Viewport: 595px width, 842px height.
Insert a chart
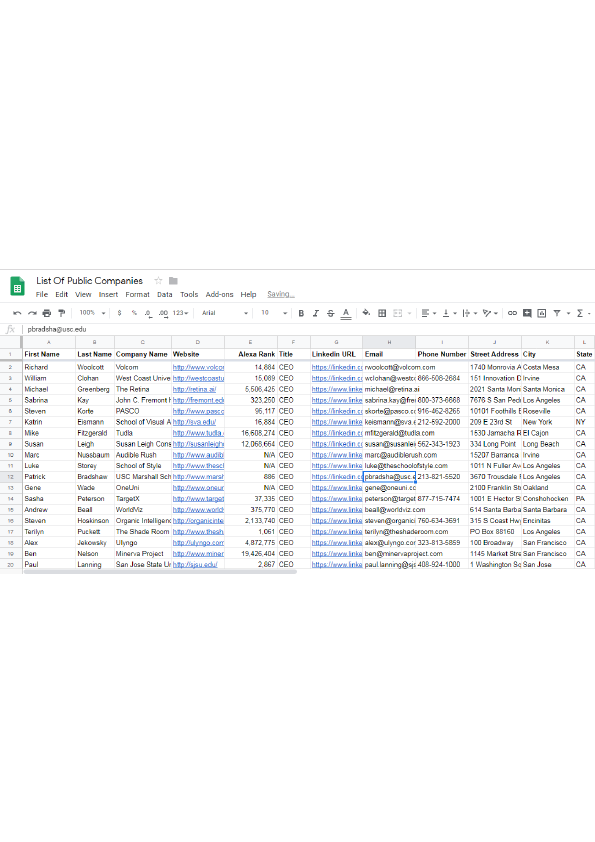click(541, 313)
